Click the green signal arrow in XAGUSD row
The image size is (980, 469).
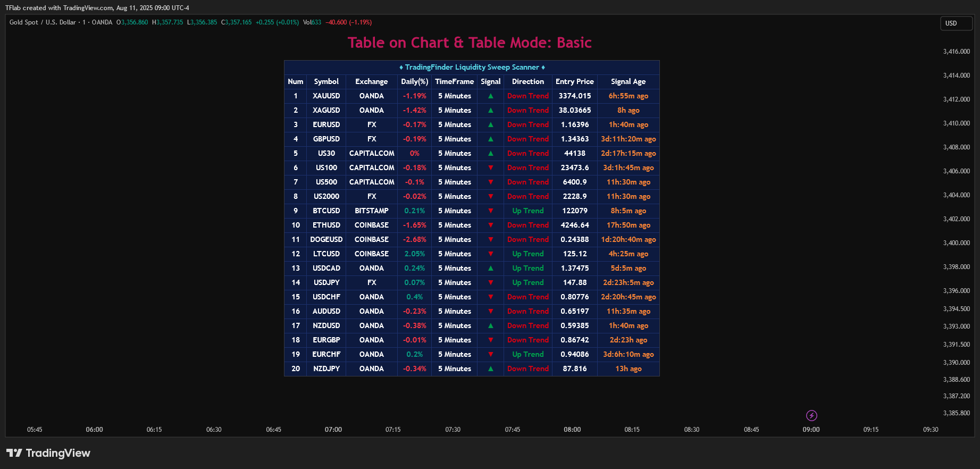(491, 111)
